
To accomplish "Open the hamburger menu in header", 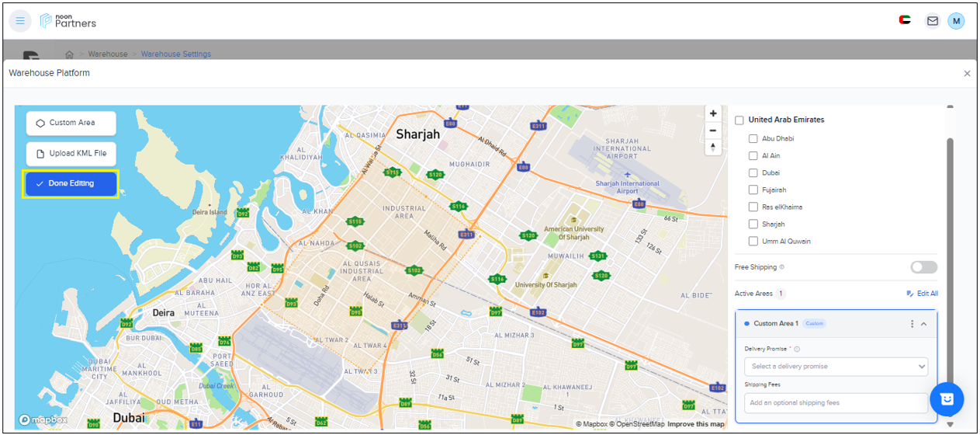I will click(20, 21).
